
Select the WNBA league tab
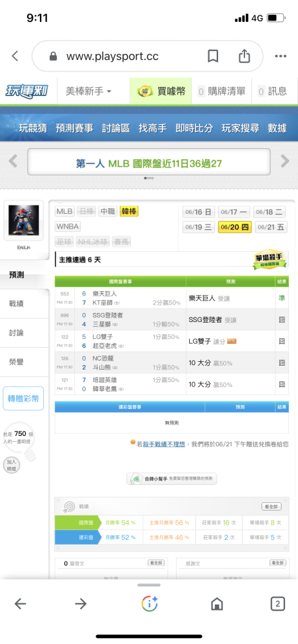(x=68, y=227)
